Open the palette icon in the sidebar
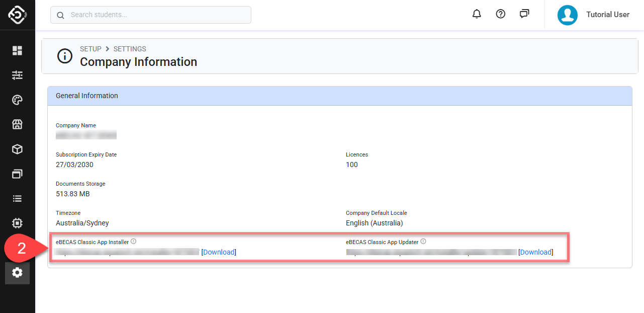644x313 pixels. coord(17,100)
